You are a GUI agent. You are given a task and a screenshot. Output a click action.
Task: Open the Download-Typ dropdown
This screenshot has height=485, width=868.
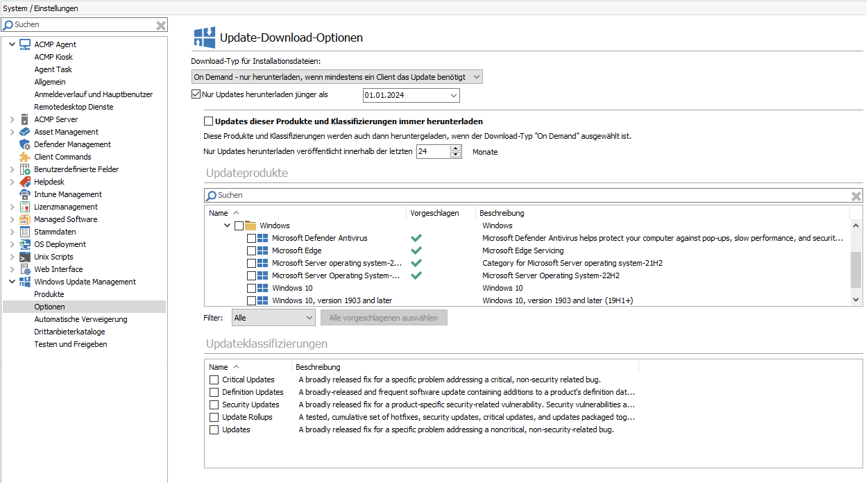337,77
